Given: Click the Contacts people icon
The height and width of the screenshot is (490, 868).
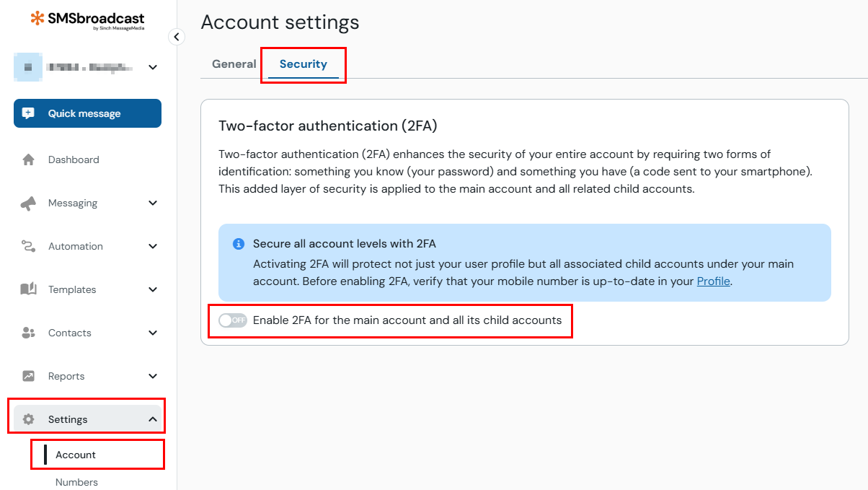Looking at the screenshot, I should pos(29,333).
